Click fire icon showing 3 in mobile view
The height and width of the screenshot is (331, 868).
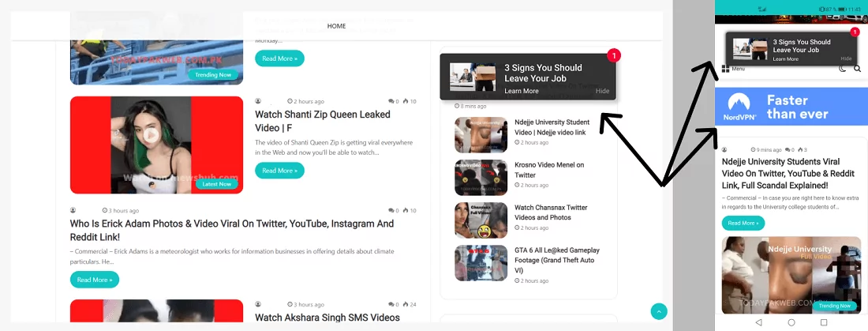coord(799,149)
